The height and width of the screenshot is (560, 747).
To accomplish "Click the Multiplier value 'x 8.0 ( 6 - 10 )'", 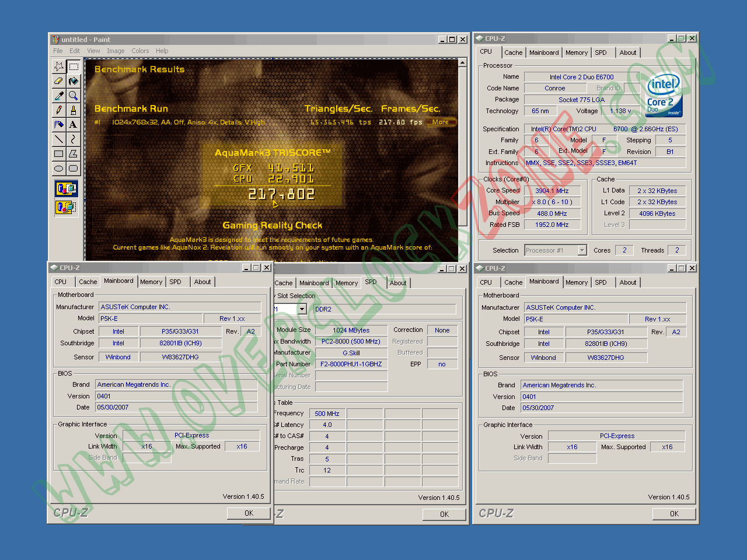I will (x=552, y=202).
